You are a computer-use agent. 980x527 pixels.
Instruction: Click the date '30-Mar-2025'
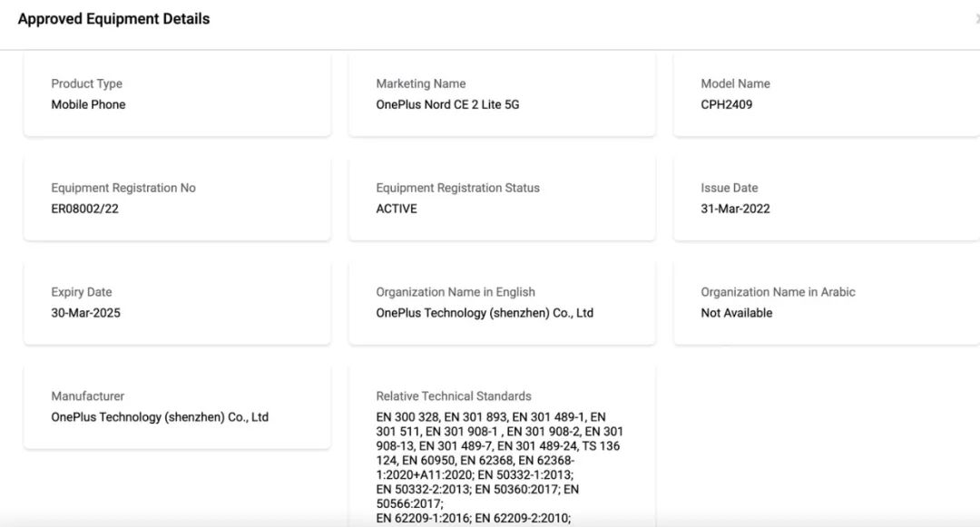tap(85, 313)
